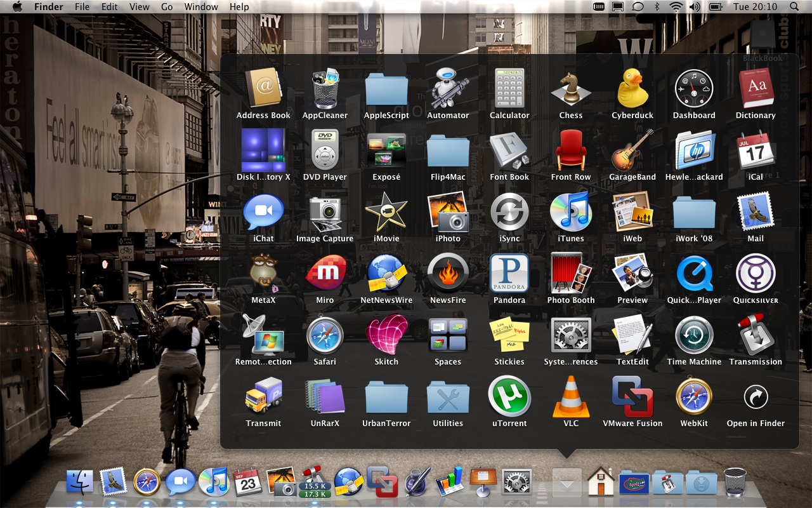Screen dimensions: 812x508
Task: Launch AppCleaner in the stack grid
Action: [x=325, y=88]
